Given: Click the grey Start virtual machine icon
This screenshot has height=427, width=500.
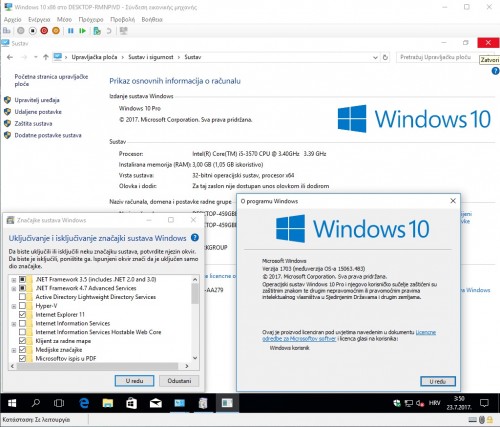Looking at the screenshot, I should coord(21,31).
